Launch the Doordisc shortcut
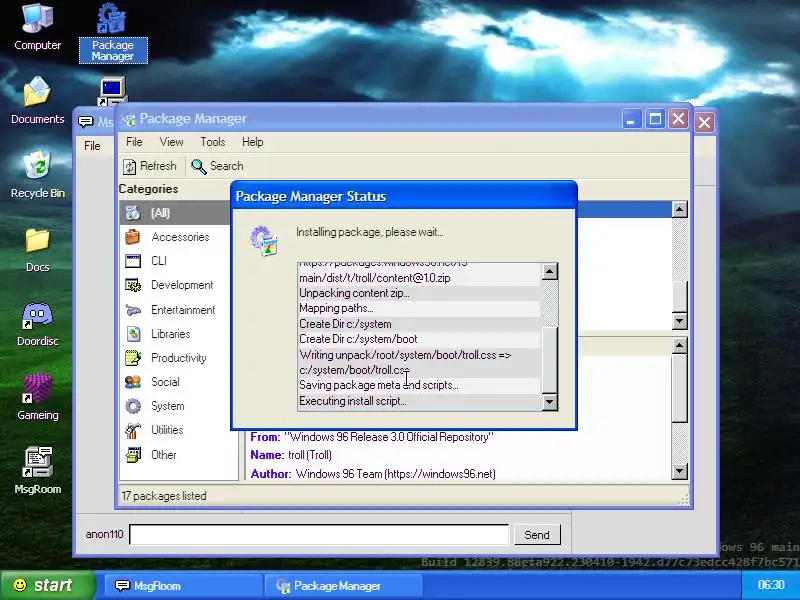800x600 pixels. click(37, 324)
